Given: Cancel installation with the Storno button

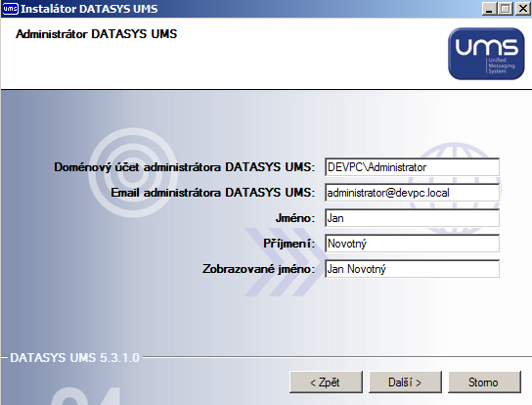Looking at the screenshot, I should tap(484, 382).
